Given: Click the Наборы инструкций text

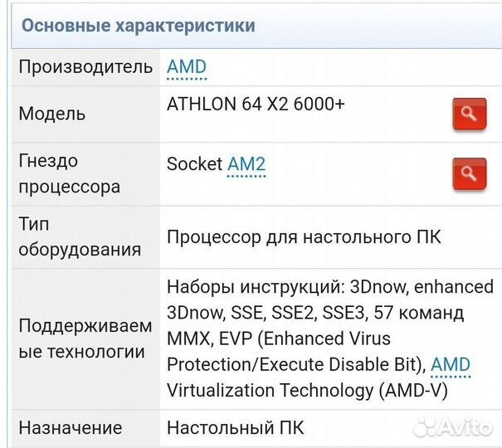Looking at the screenshot, I should 255,287.
